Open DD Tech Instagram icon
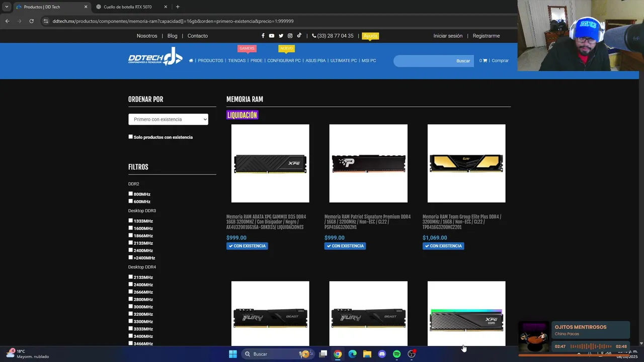The height and width of the screenshot is (362, 644). coord(290,36)
